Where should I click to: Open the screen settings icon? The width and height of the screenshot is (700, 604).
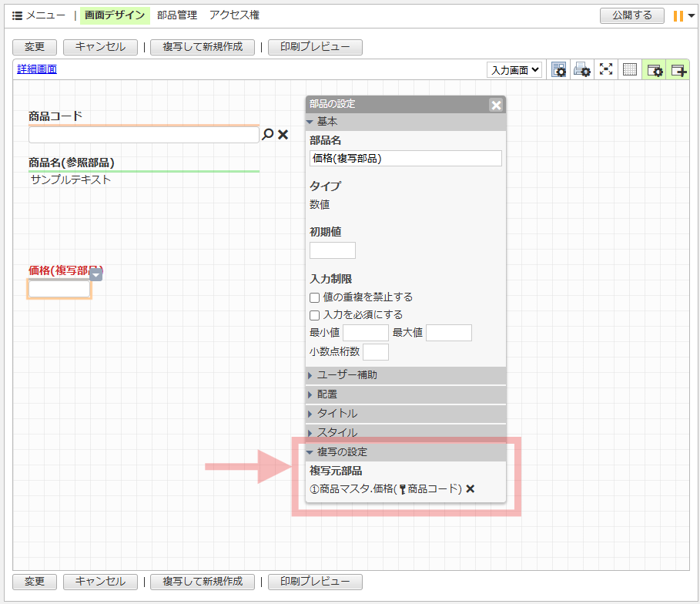coord(558,69)
